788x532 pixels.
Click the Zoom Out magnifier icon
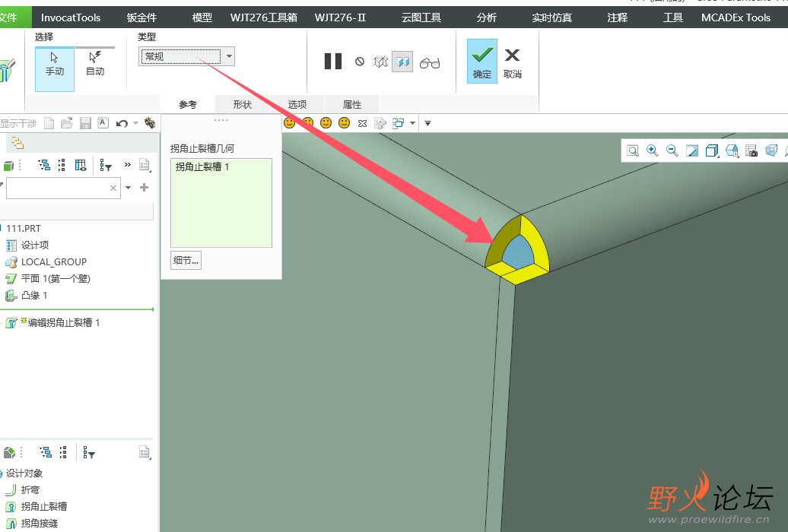672,150
